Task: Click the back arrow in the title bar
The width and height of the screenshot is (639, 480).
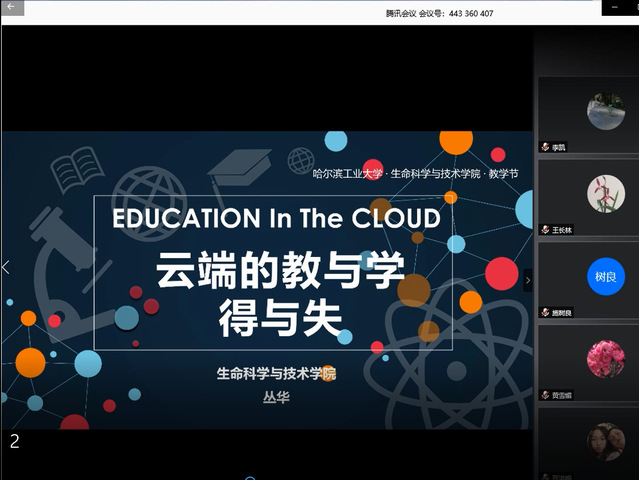Action: point(14,7)
